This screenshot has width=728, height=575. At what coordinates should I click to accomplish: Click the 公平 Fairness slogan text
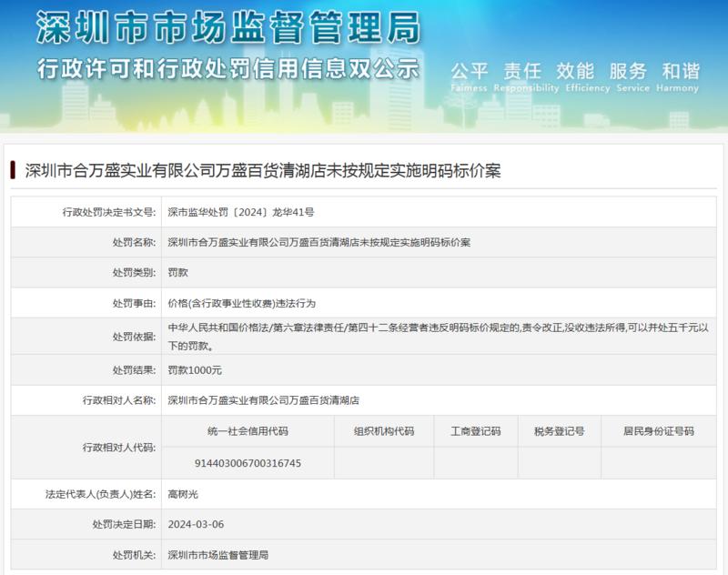click(469, 77)
